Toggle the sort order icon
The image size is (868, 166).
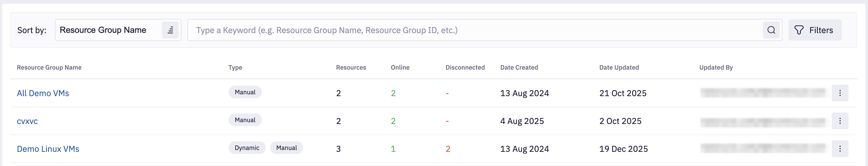(x=170, y=30)
